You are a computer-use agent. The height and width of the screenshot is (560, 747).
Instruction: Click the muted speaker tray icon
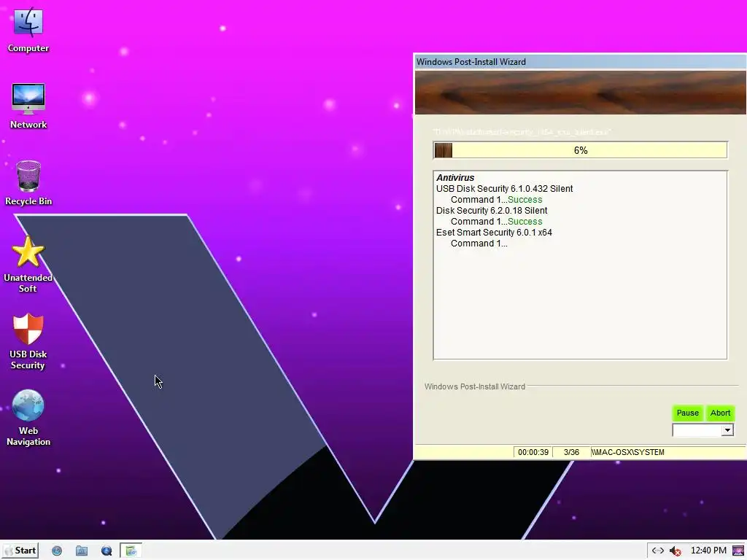coord(675,551)
